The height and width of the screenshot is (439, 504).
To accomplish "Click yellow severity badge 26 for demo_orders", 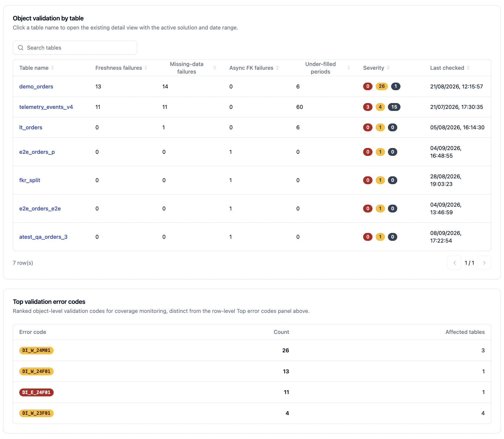I will coord(381,86).
